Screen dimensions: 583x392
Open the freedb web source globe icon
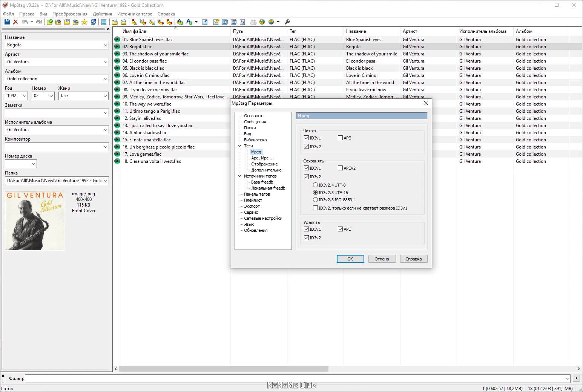tap(263, 22)
